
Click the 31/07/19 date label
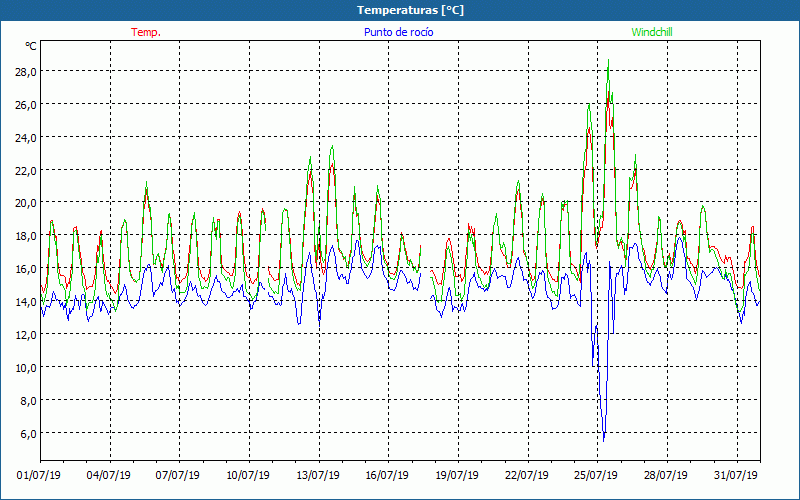736,475
